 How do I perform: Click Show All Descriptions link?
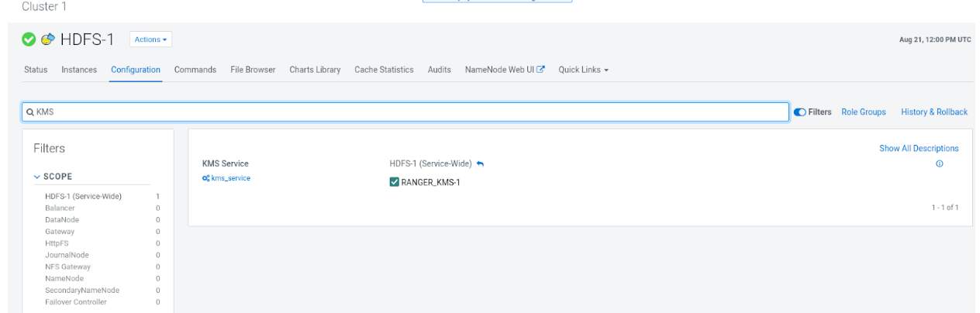click(919, 148)
